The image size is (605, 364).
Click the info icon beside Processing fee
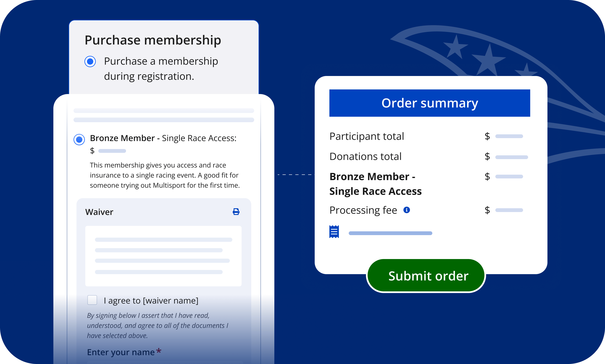pos(406,210)
